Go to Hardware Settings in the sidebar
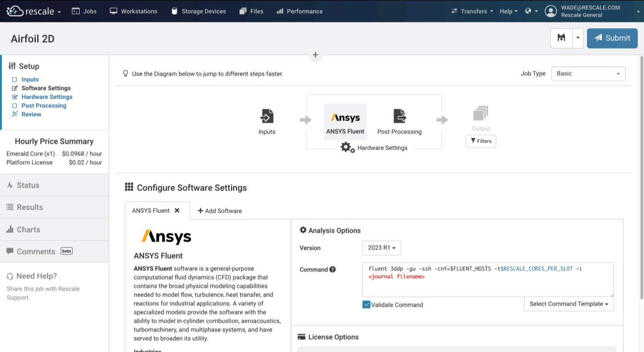 click(47, 97)
